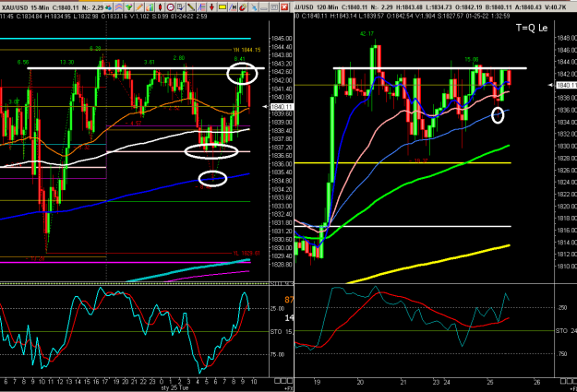577x392 pixels.
Task: Click the 17 hour mark on 15-Min time axis
Action: click(x=105, y=382)
